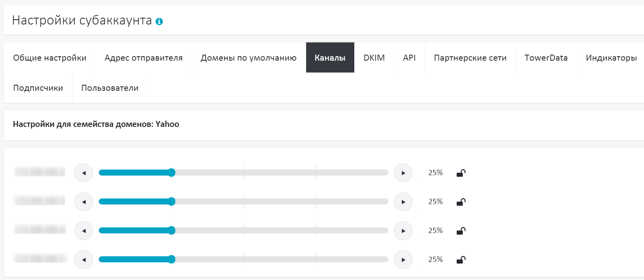Click left arrow on fourth channel slider
644x280 pixels.
click(x=83, y=260)
